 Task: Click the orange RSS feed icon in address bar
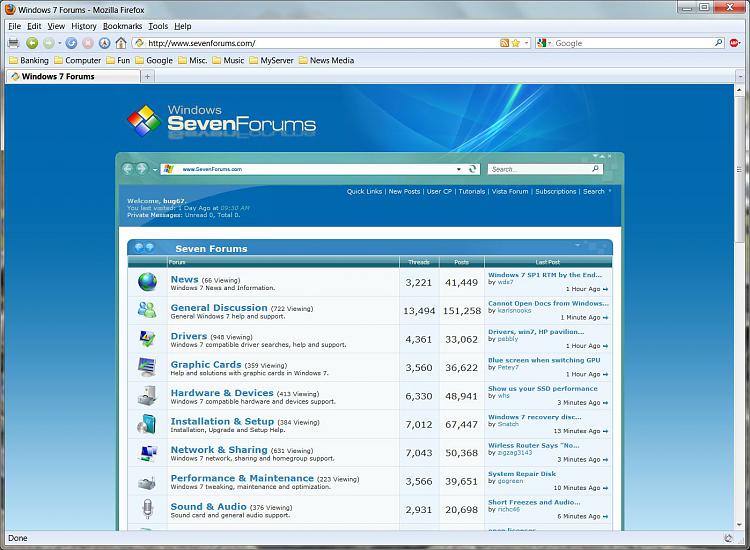click(504, 43)
